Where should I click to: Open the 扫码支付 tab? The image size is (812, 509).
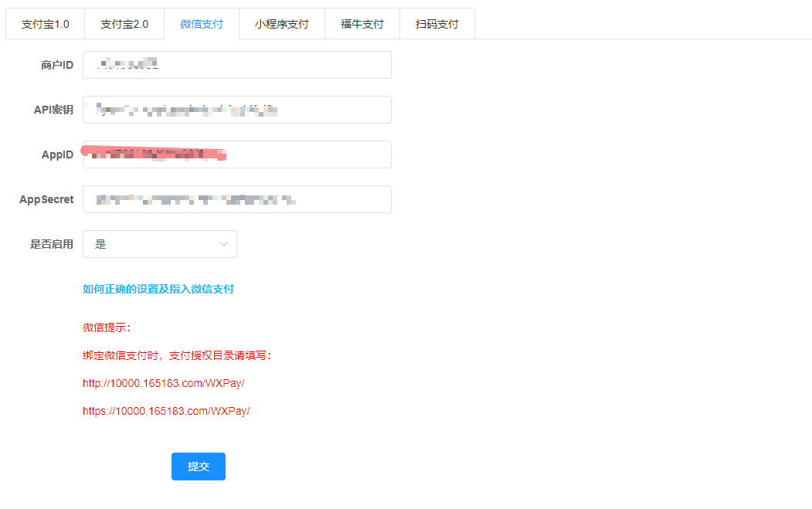pyautogui.click(x=437, y=24)
